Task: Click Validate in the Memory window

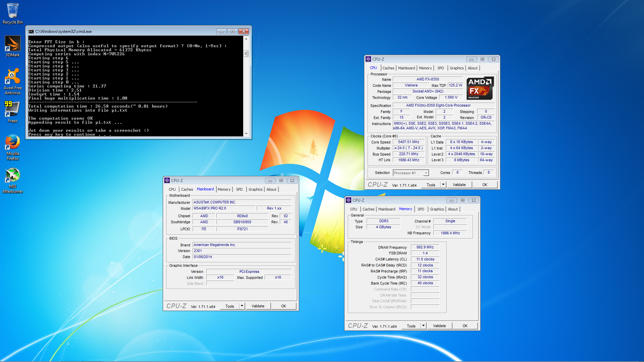Action: pos(439,326)
